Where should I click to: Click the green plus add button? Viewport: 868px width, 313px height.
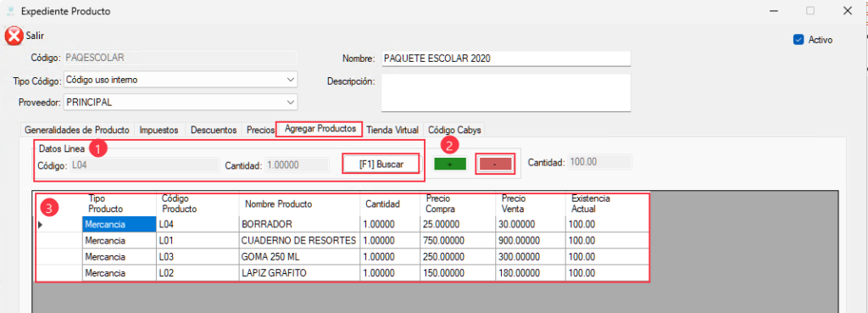[x=449, y=164]
